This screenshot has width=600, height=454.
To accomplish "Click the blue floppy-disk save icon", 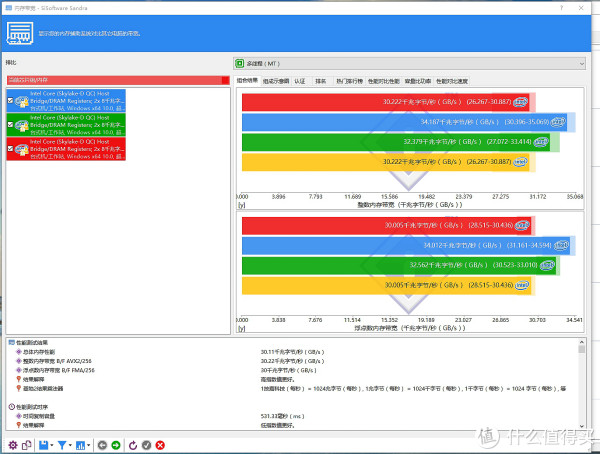I will 43,445.
